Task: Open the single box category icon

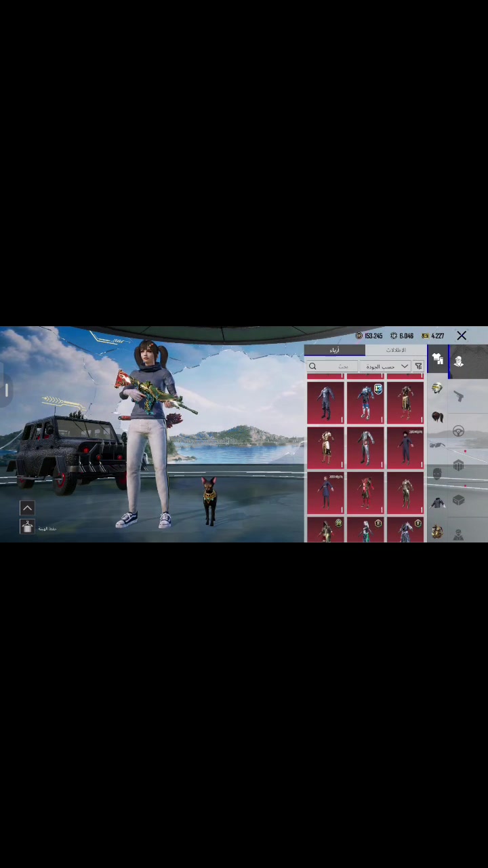Action: [459, 500]
